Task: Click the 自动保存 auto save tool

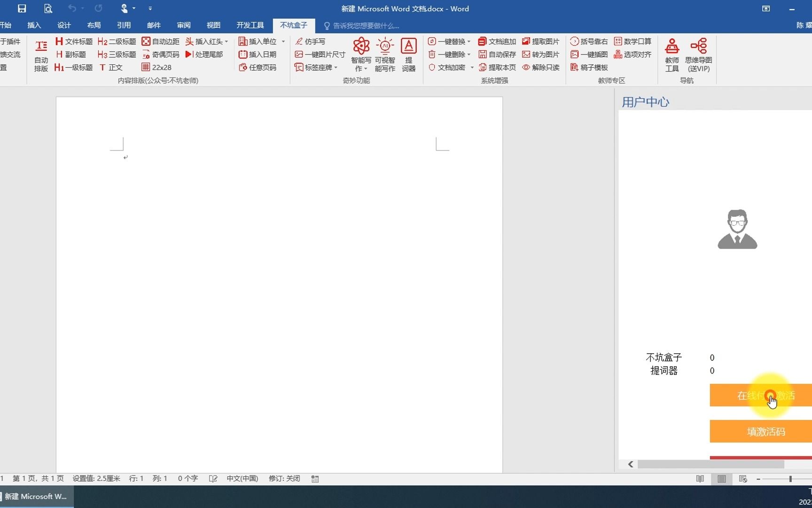Action: click(497, 55)
